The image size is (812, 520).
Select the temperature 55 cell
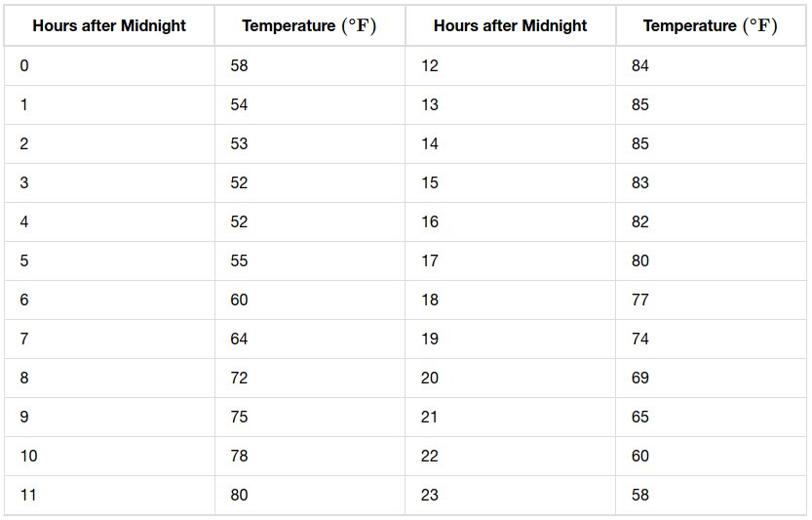click(310, 260)
